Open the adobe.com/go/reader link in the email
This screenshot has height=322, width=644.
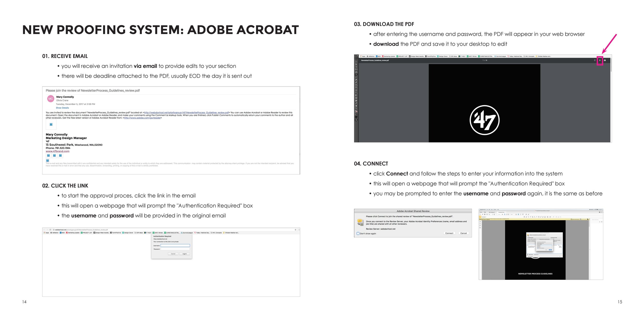click(x=142, y=118)
